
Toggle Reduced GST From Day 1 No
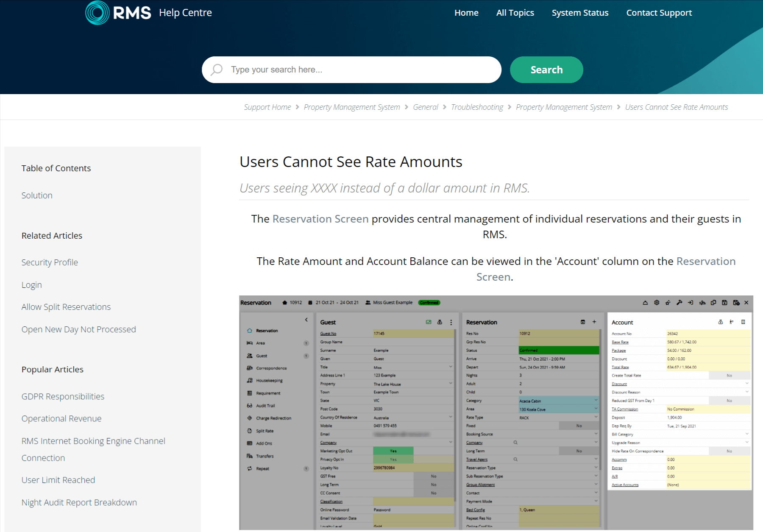(x=729, y=401)
